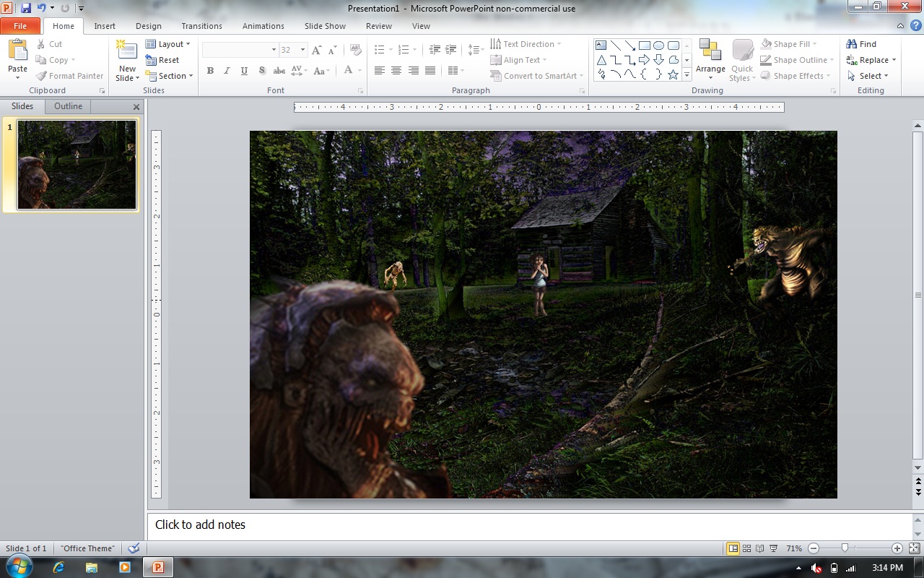The image size is (924, 578).
Task: Select the Isosceles Triangle shape
Action: tap(601, 60)
